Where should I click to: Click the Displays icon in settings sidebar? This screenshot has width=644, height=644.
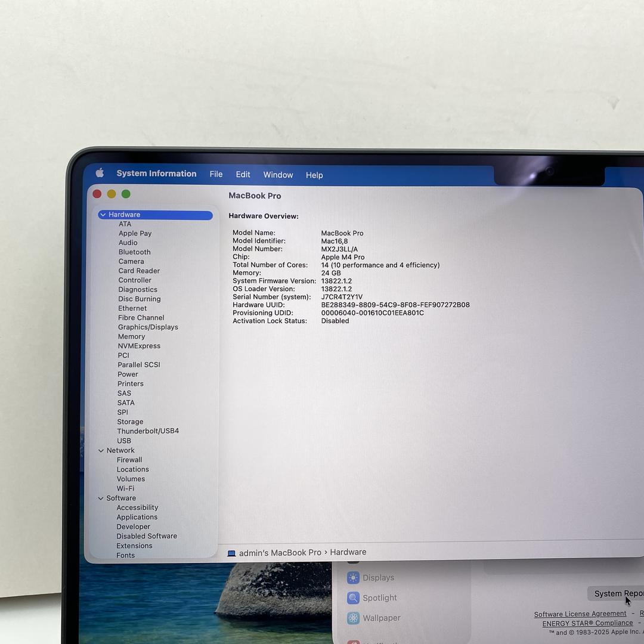click(x=354, y=577)
